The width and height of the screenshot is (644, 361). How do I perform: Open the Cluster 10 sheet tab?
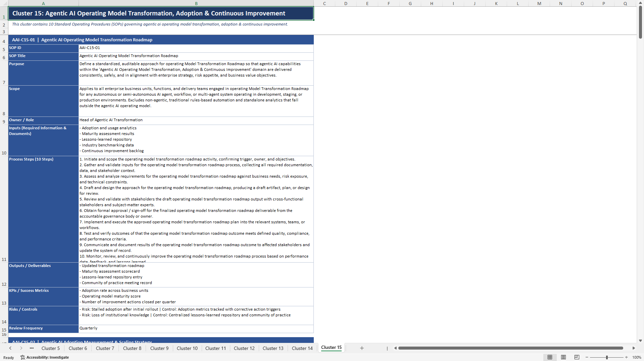187,348
